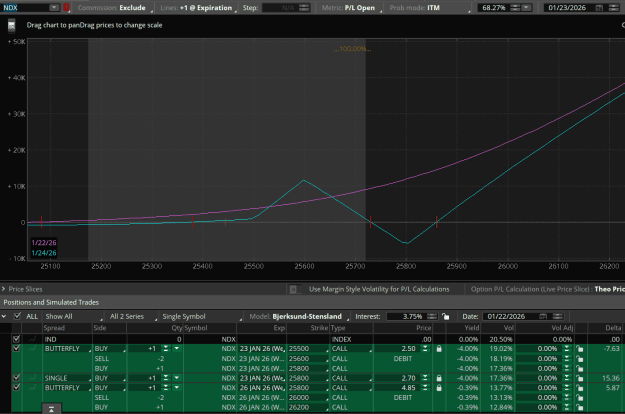Uncheck the SINGLE row checkbox
This screenshot has height=414, width=625.
[x=16, y=377]
